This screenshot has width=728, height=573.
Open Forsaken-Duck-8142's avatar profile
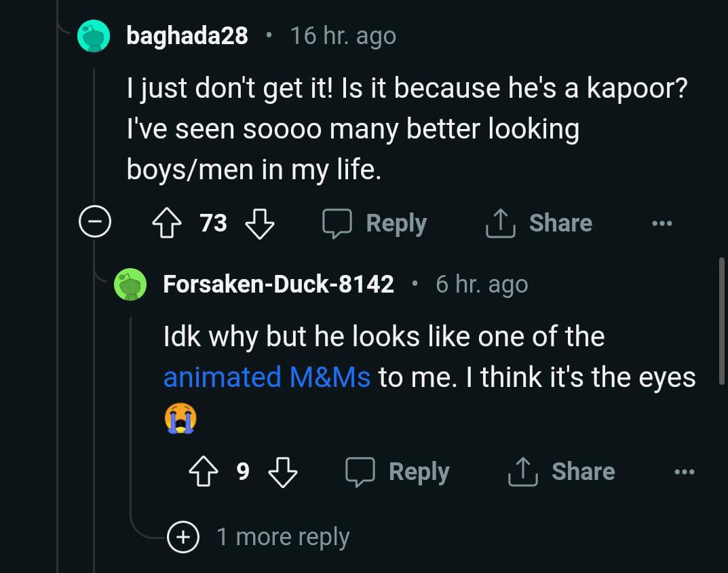130,284
